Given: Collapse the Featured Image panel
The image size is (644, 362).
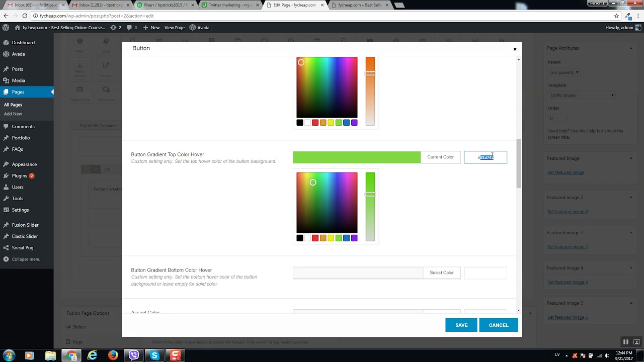Looking at the screenshot, I should [631, 158].
